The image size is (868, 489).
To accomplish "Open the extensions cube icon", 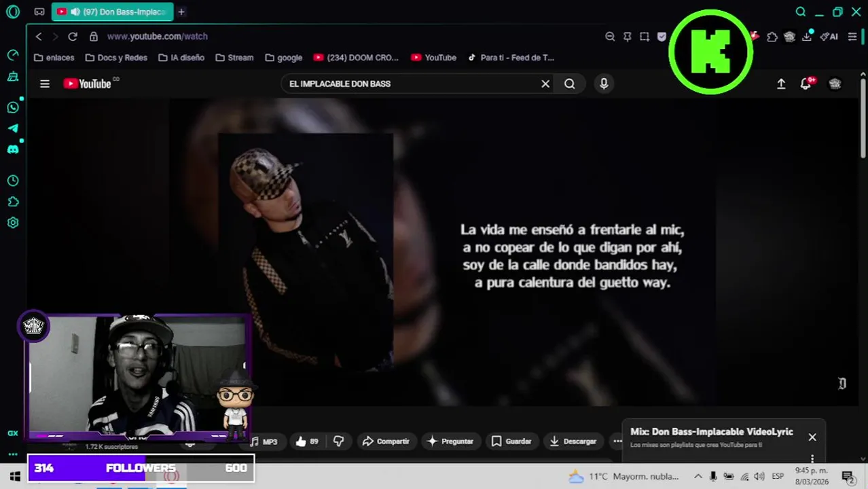I will click(x=772, y=37).
